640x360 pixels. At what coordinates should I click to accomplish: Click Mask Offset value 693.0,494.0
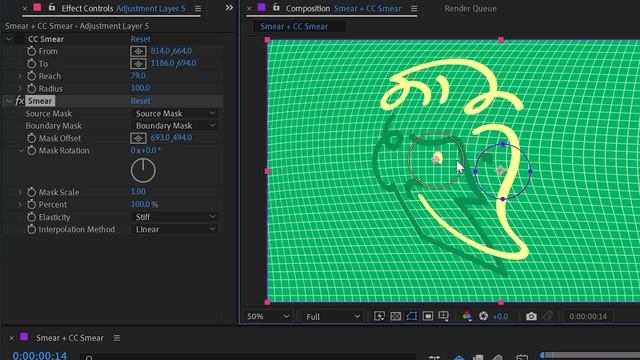click(x=171, y=138)
